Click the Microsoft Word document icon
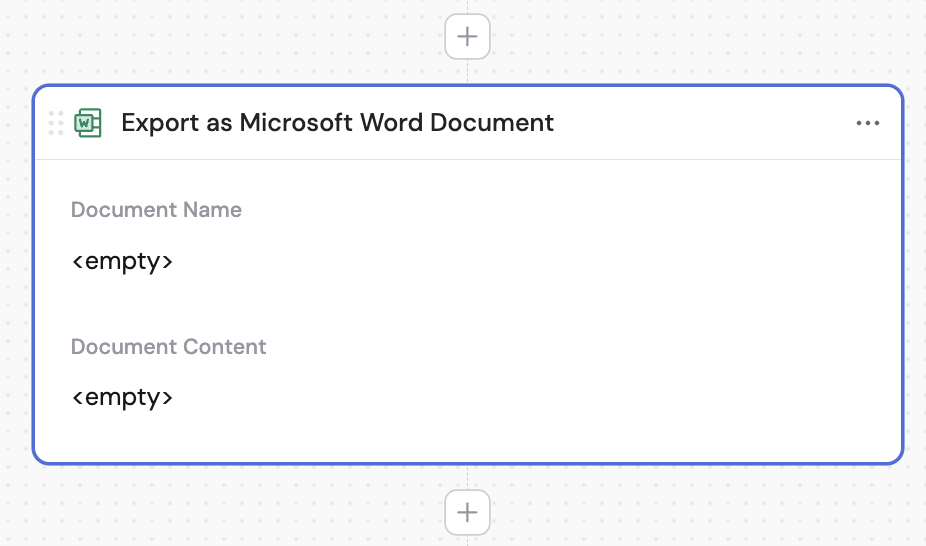The image size is (926, 546). point(88,123)
